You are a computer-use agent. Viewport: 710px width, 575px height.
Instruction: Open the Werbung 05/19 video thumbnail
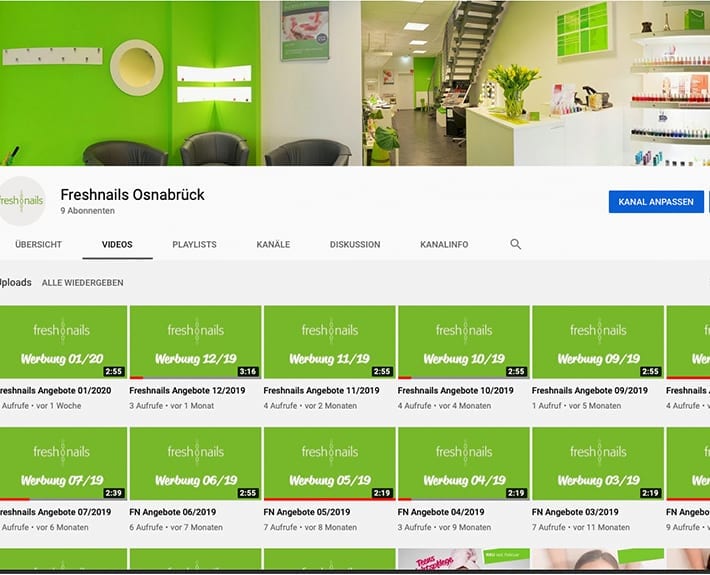(x=330, y=464)
